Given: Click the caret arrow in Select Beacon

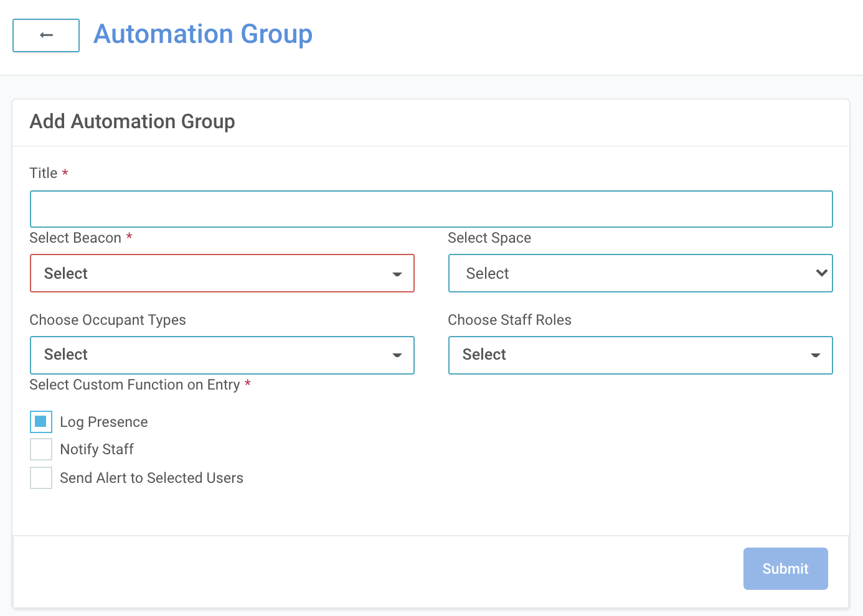Looking at the screenshot, I should 397,274.
